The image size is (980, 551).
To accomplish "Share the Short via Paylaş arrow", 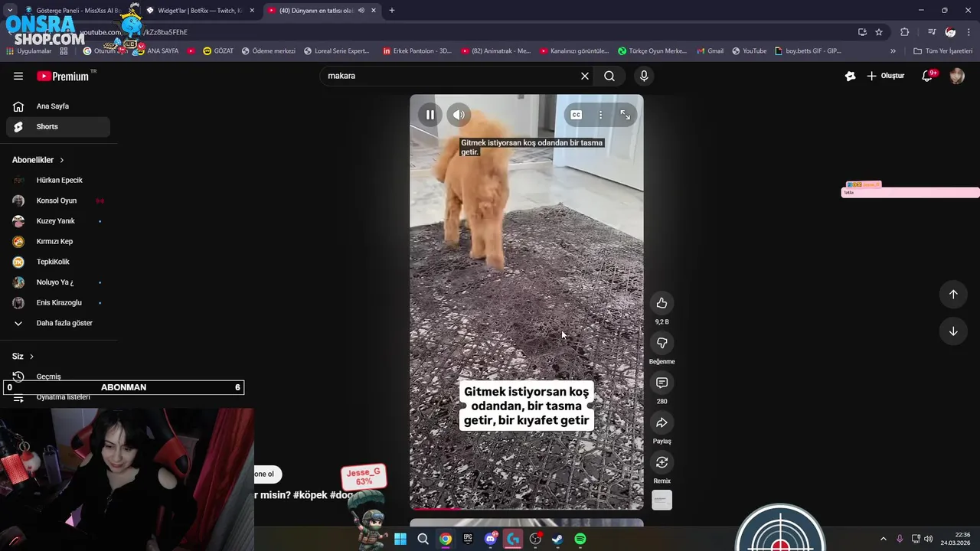I will tap(662, 422).
